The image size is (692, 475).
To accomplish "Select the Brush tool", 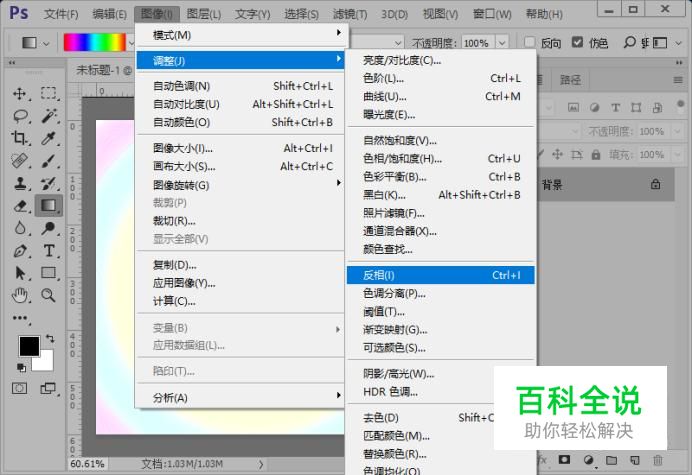I will coord(49,161).
